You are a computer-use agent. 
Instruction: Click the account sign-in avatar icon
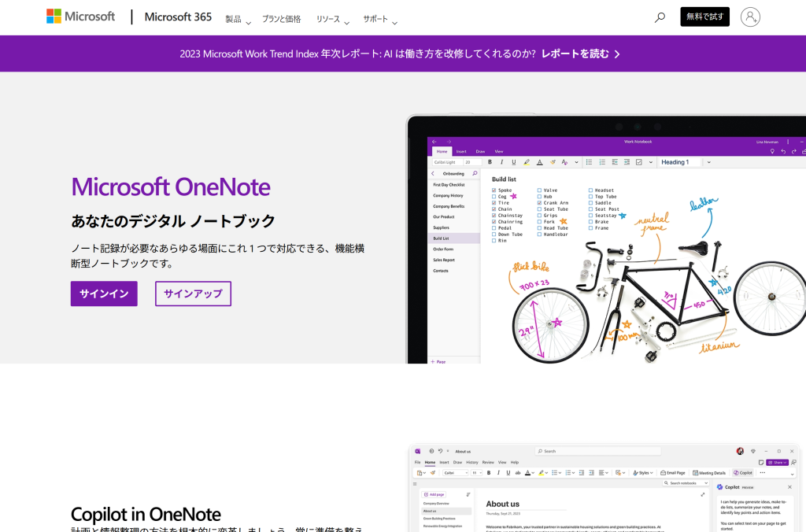point(750,17)
